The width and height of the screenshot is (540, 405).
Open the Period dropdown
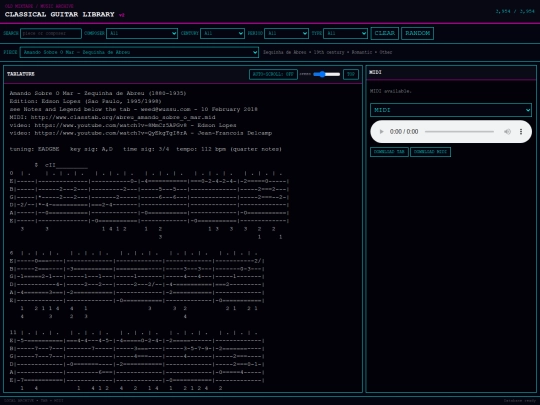tap(286, 33)
